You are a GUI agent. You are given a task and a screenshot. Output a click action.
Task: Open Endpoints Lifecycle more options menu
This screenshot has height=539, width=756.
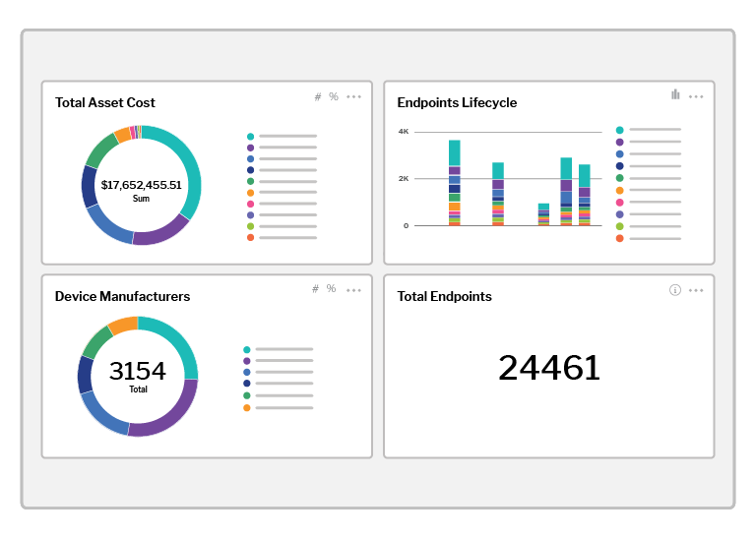696,96
